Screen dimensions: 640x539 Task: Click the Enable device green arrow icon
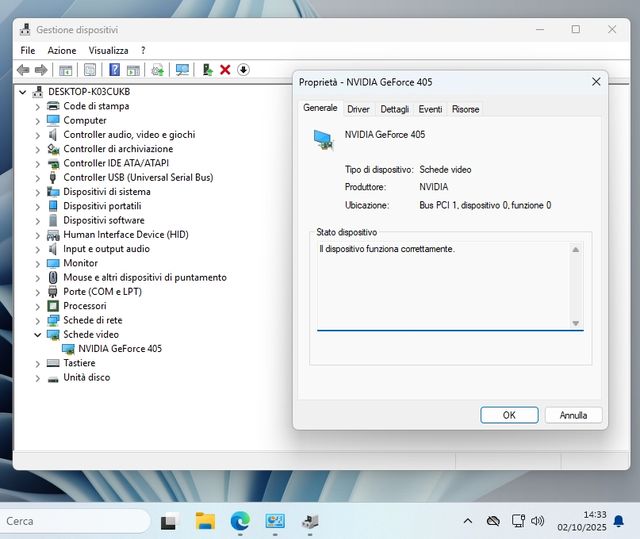tap(207, 70)
